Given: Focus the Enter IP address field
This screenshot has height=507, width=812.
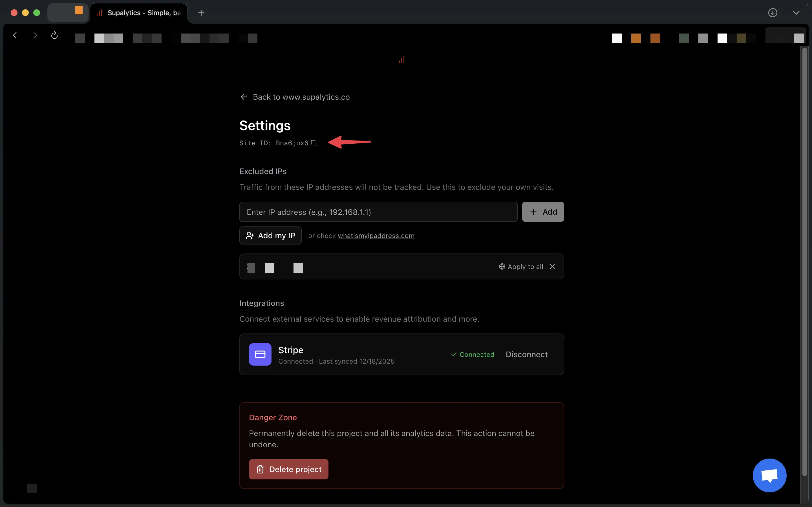Looking at the screenshot, I should click(378, 212).
